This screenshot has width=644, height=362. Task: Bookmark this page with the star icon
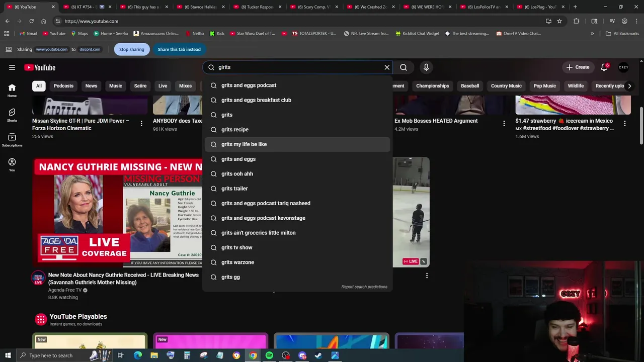(x=559, y=21)
